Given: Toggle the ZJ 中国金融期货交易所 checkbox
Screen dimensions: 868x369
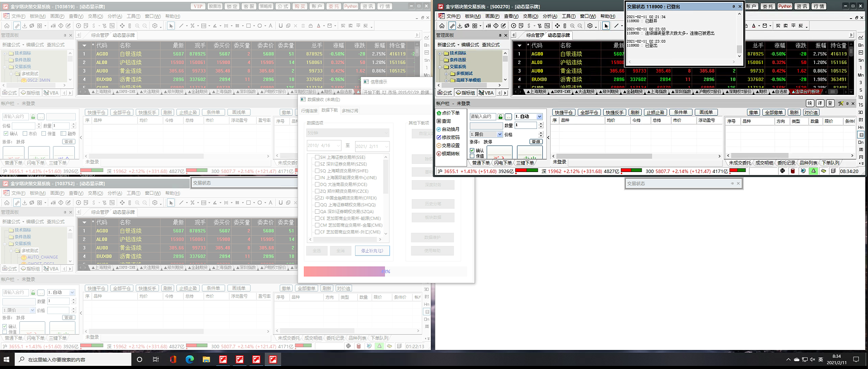Looking at the screenshot, I should 317,198.
